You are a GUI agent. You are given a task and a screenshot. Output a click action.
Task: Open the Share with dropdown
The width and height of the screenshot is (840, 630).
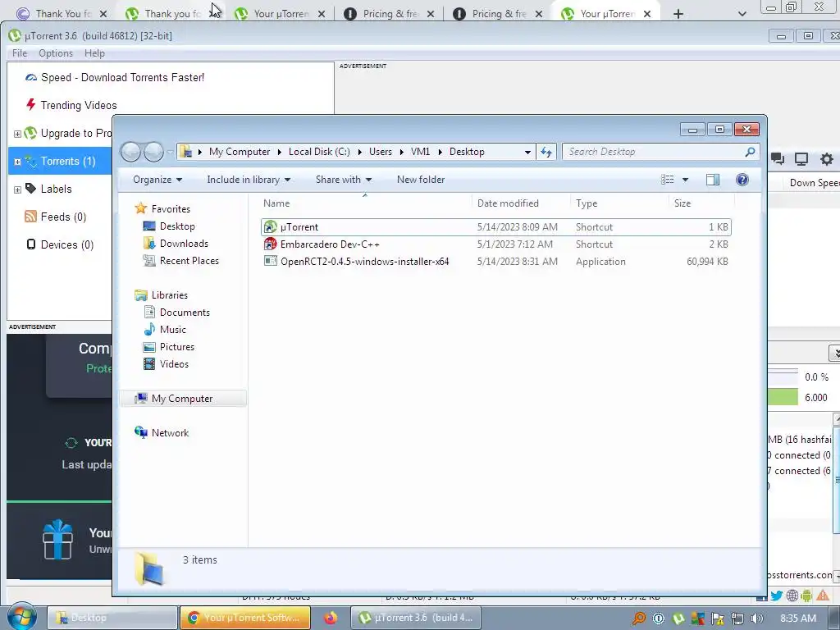click(344, 180)
